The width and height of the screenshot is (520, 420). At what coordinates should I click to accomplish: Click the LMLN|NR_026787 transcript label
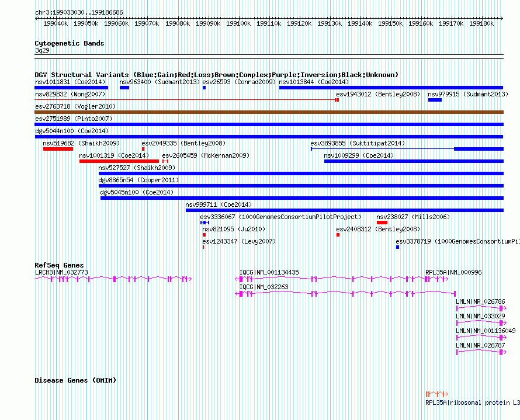[480, 345]
